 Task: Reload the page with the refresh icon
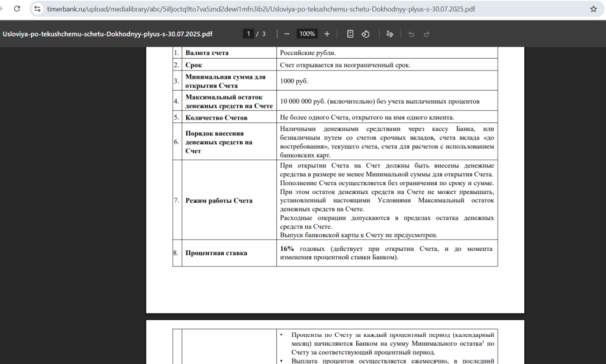point(17,8)
